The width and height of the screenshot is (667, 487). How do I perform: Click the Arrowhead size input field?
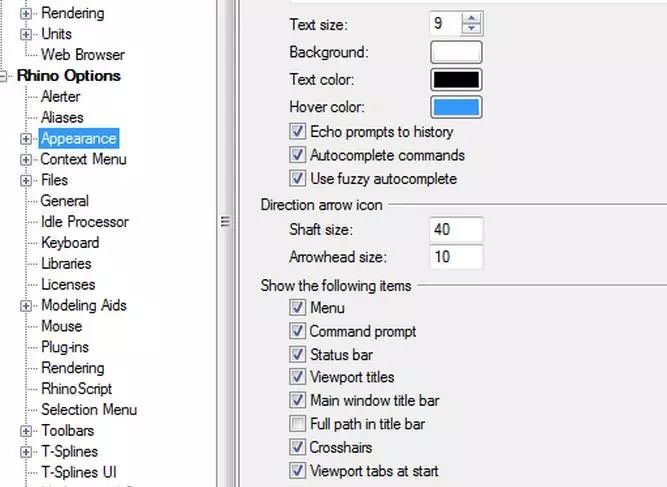point(456,257)
